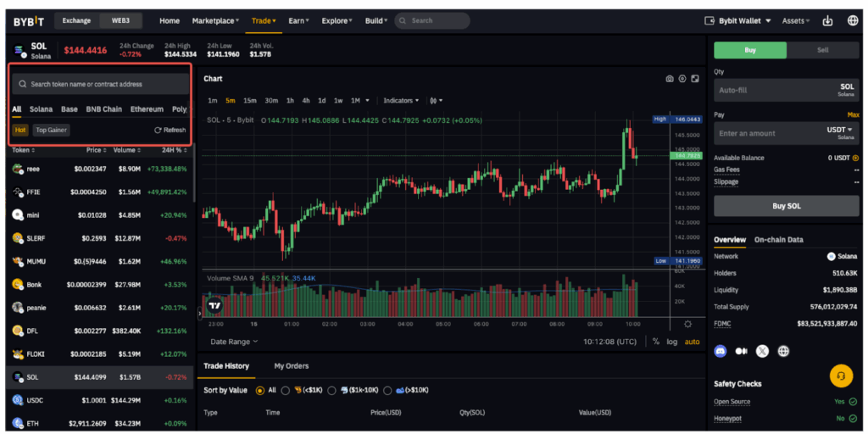Image resolution: width=868 pixels, height=434 pixels.
Task: Select the ETH token icon
Action: (17, 423)
